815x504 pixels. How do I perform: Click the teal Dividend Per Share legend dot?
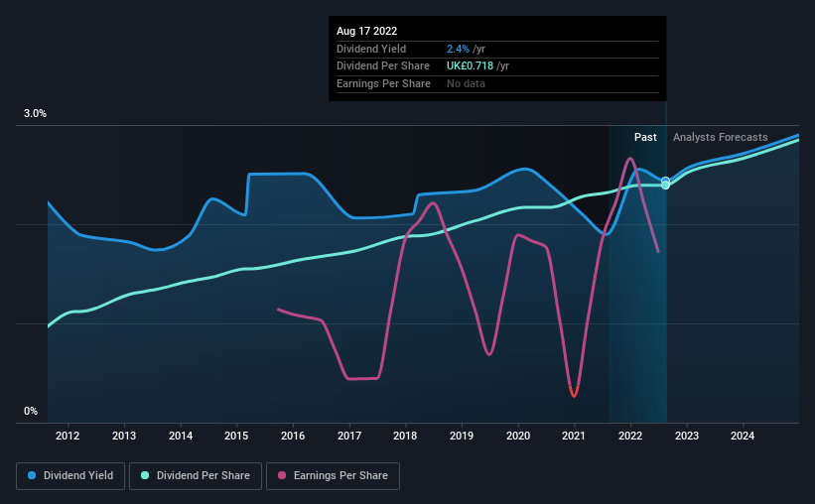coord(145,475)
